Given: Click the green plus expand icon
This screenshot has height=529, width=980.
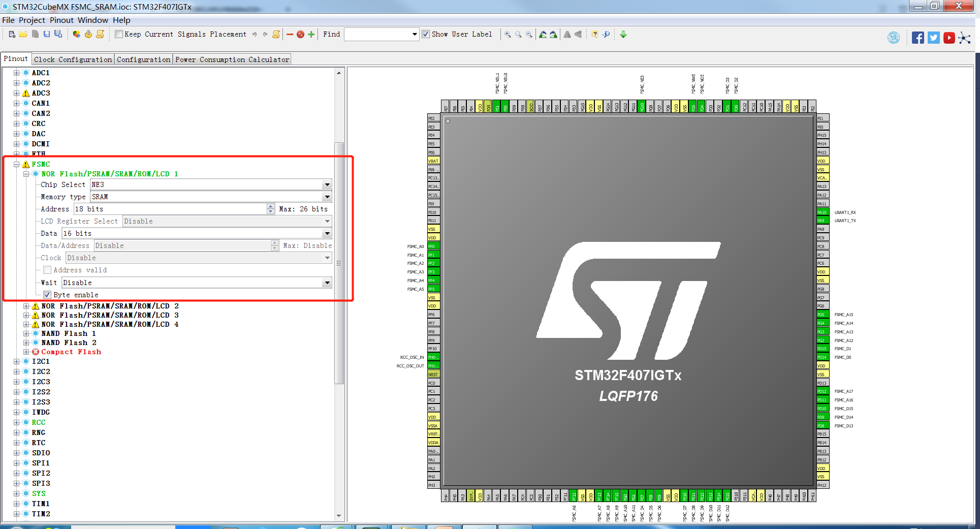Looking at the screenshot, I should point(311,35).
